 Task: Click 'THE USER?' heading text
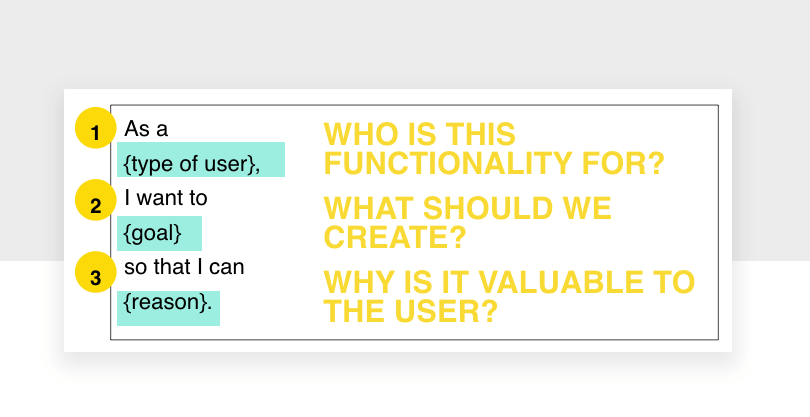click(x=411, y=312)
